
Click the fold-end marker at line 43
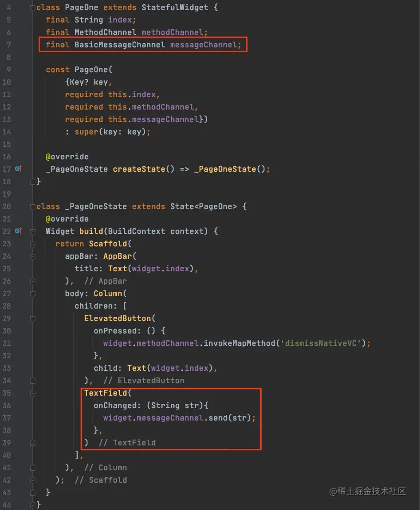click(33, 492)
